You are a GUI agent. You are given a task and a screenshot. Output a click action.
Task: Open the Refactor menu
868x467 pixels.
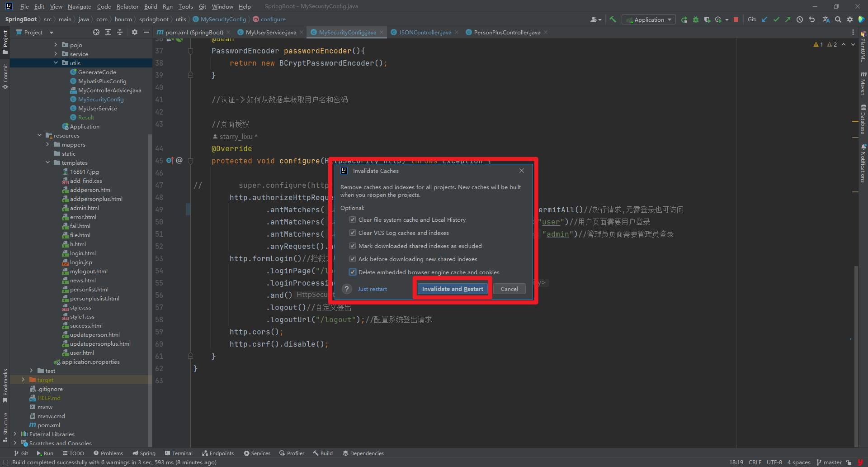point(127,6)
